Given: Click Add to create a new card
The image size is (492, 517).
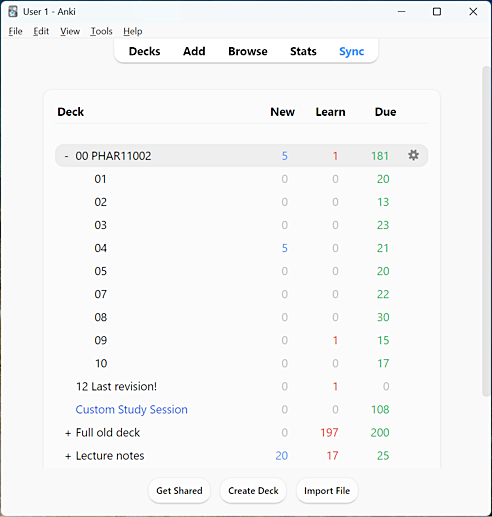Looking at the screenshot, I should 194,51.
